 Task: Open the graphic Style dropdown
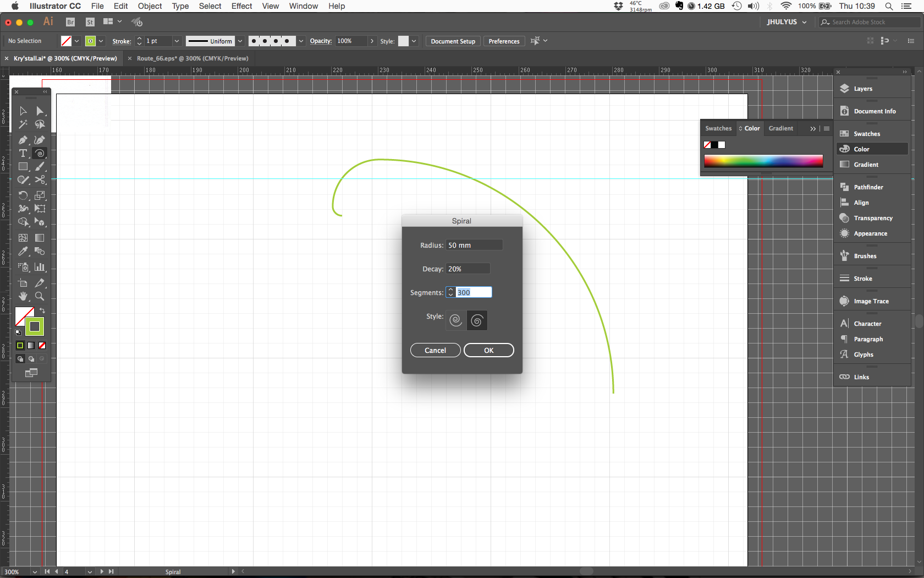click(x=414, y=41)
